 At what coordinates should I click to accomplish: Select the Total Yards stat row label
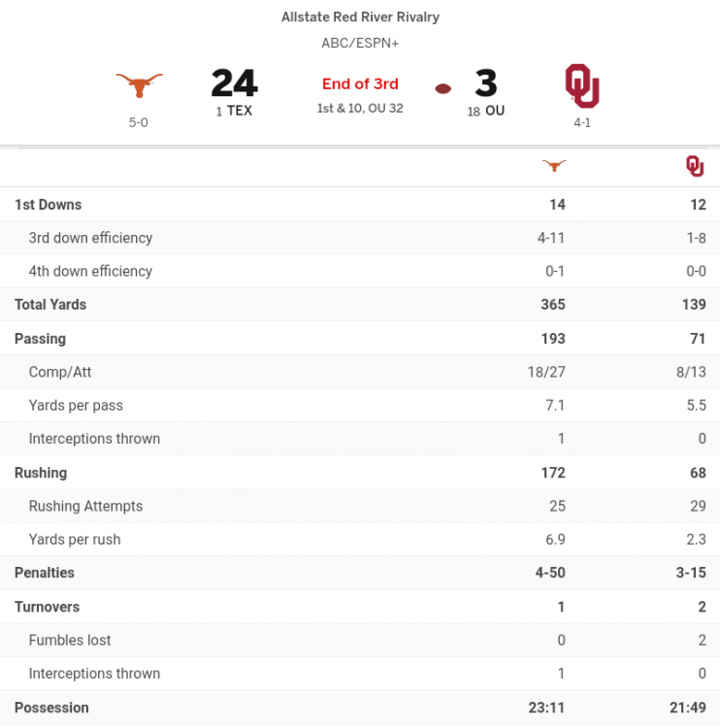50,305
